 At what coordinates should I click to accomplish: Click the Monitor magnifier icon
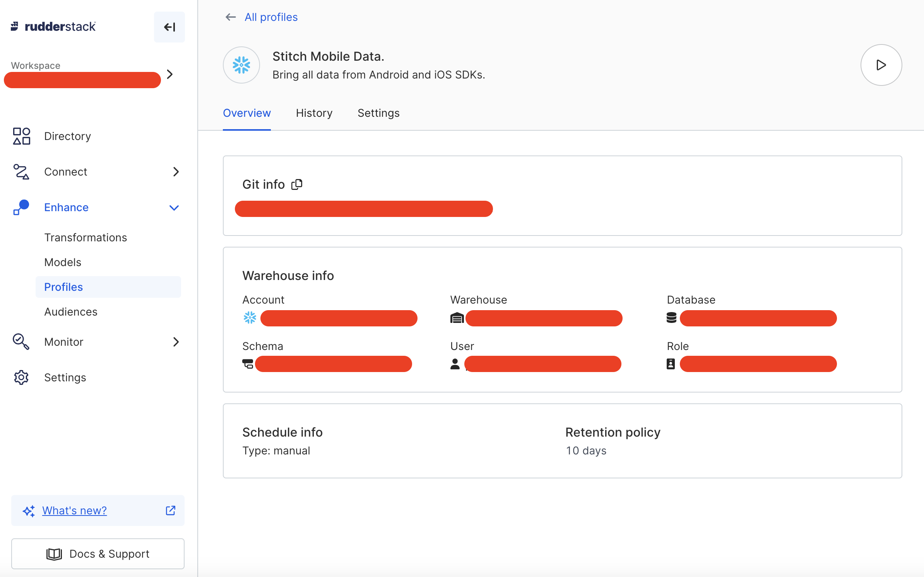pyautogui.click(x=21, y=342)
